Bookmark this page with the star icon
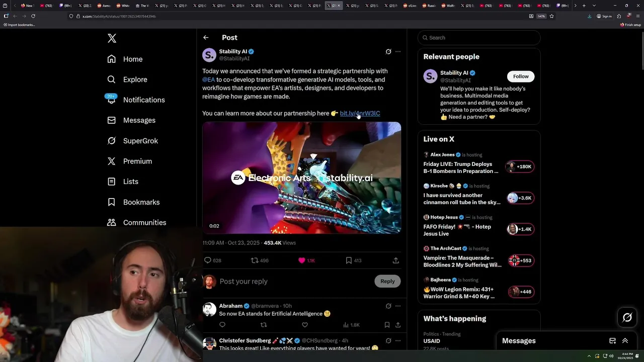Viewport: 644px width, 362px height. (x=551, y=16)
